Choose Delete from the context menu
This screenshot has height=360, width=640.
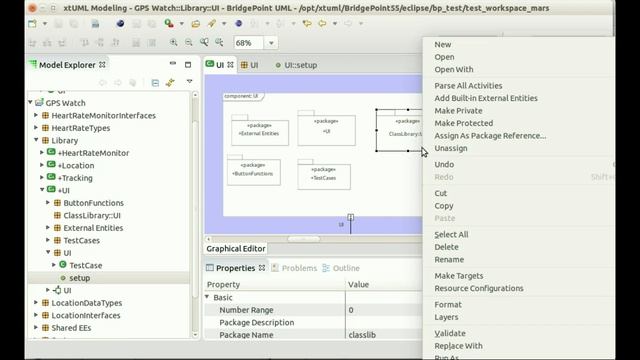click(446, 247)
